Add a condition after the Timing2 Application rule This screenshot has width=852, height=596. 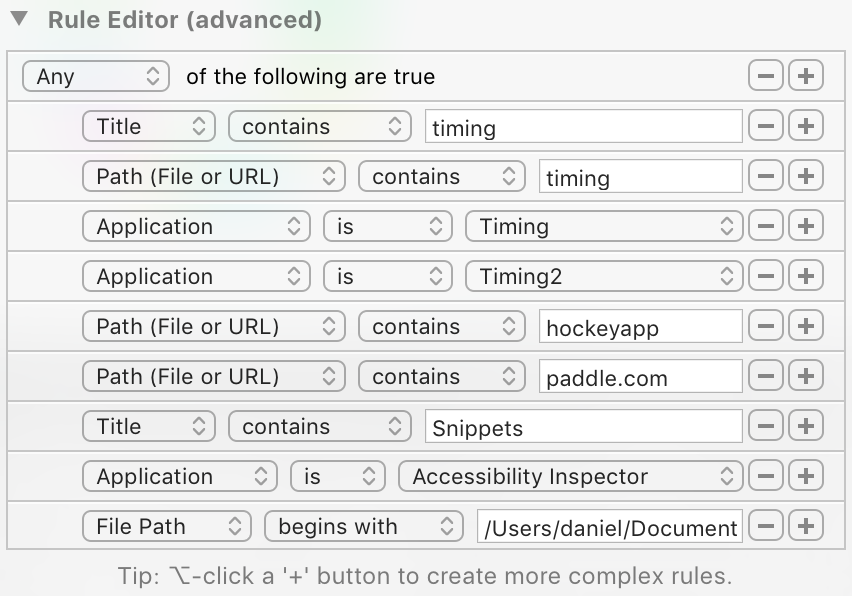[x=806, y=276]
